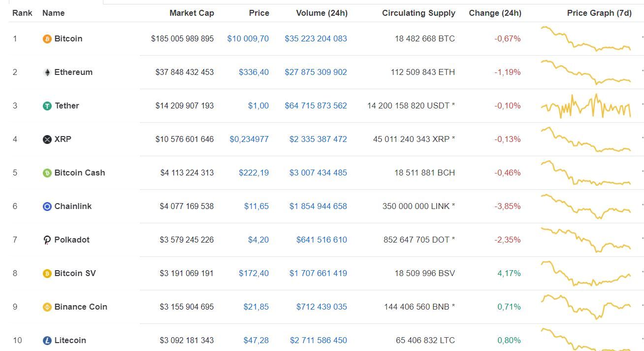Click the green Tether logo icon
Viewport: 644px width, 351px height.
coord(47,106)
